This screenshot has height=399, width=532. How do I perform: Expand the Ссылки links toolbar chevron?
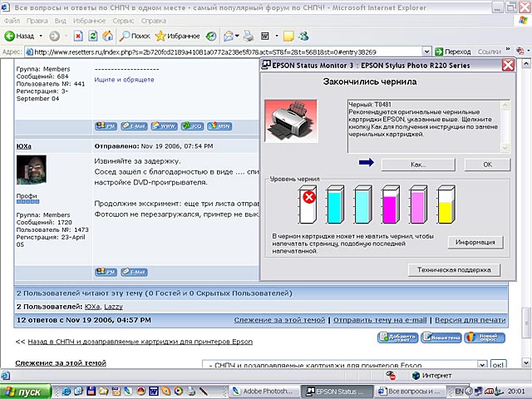tap(508, 50)
